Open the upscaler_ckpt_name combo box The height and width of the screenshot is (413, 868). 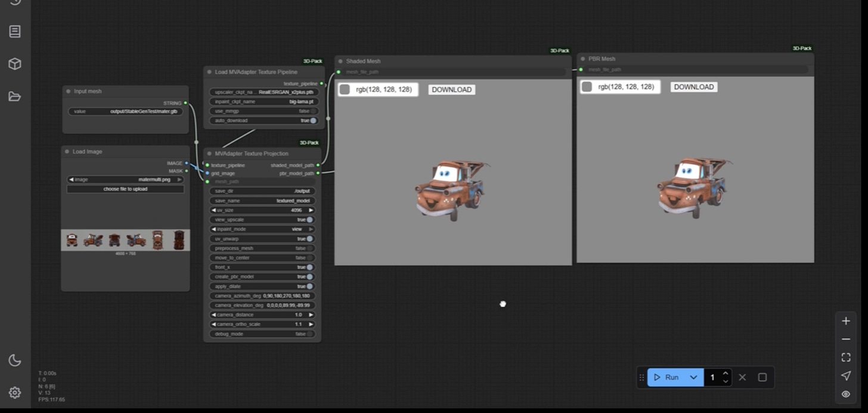(x=265, y=93)
